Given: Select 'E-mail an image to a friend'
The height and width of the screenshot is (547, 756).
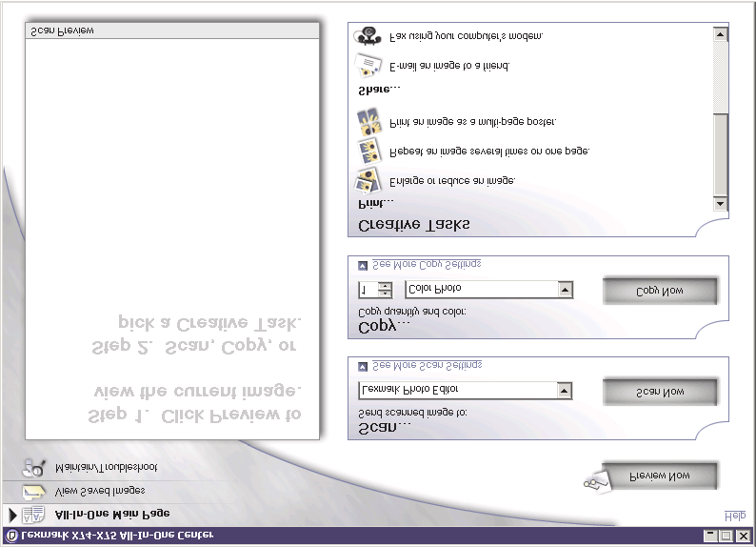Looking at the screenshot, I should coord(448,66).
